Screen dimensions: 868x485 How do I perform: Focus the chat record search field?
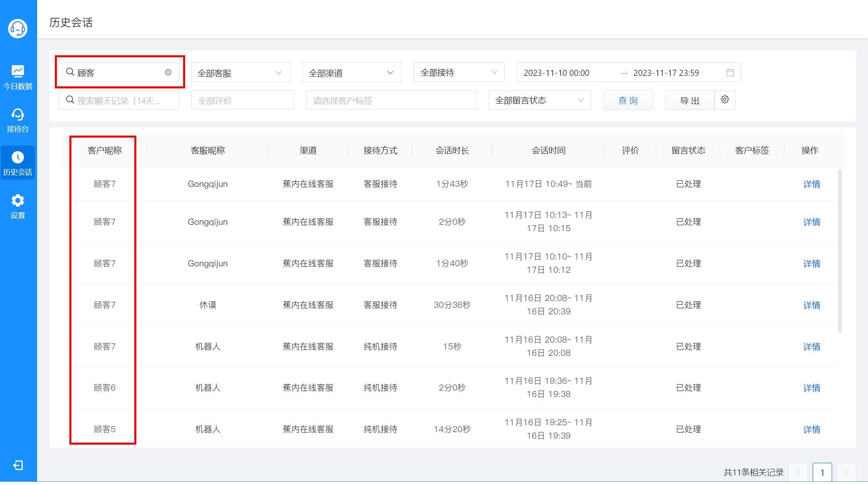click(x=119, y=100)
